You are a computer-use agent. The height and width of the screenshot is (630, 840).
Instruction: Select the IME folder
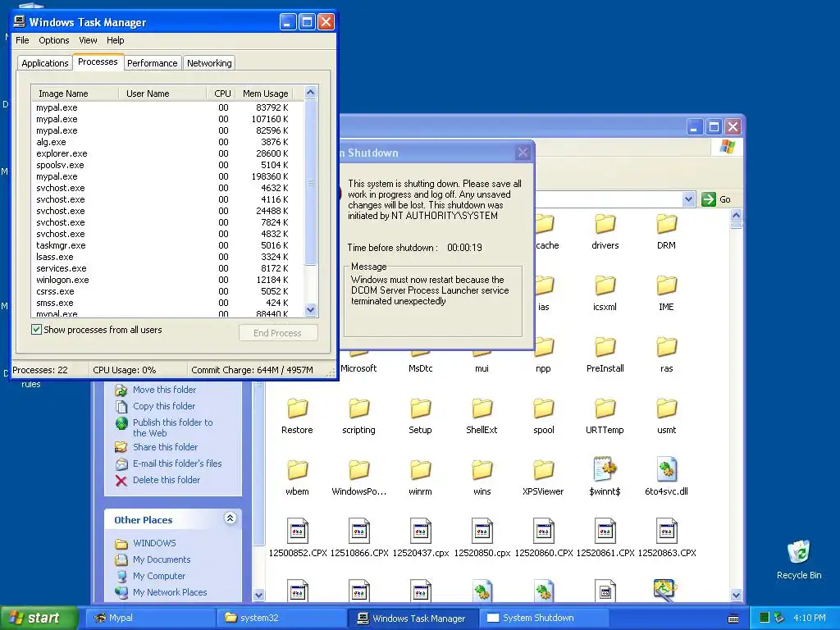(x=666, y=292)
